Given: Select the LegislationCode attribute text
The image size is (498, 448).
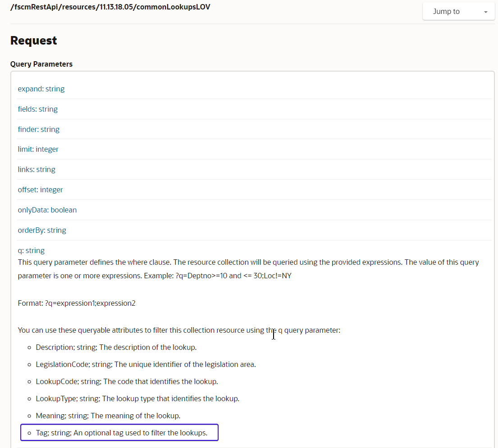Looking at the screenshot, I should (146, 364).
